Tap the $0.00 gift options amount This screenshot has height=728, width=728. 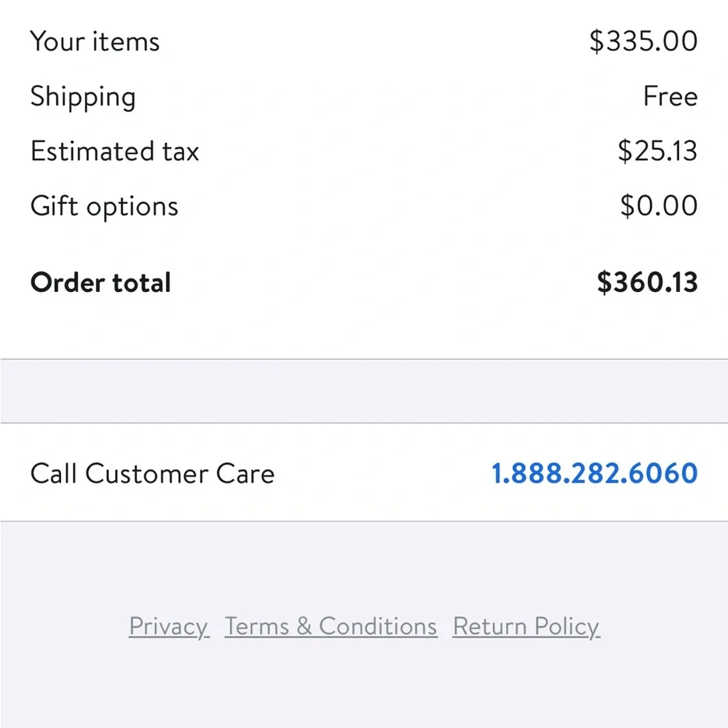pyautogui.click(x=659, y=206)
